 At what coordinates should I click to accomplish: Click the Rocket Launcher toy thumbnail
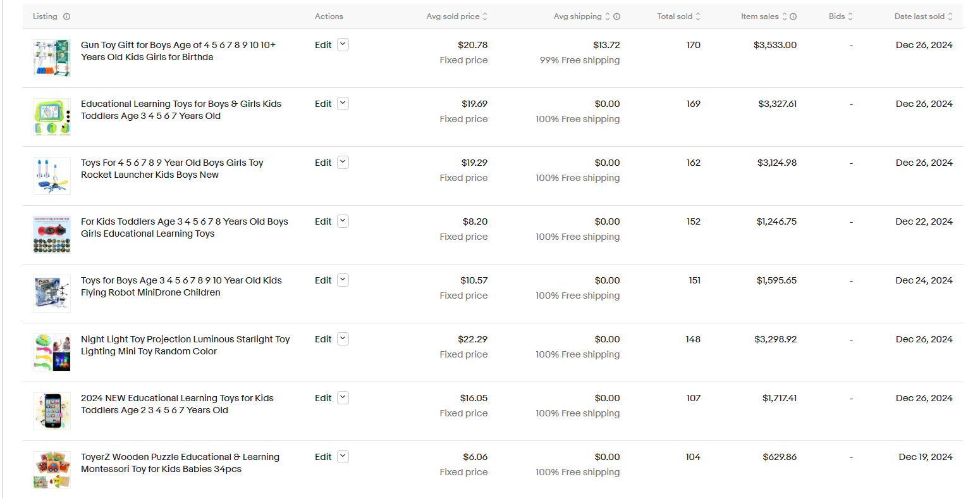click(x=52, y=176)
